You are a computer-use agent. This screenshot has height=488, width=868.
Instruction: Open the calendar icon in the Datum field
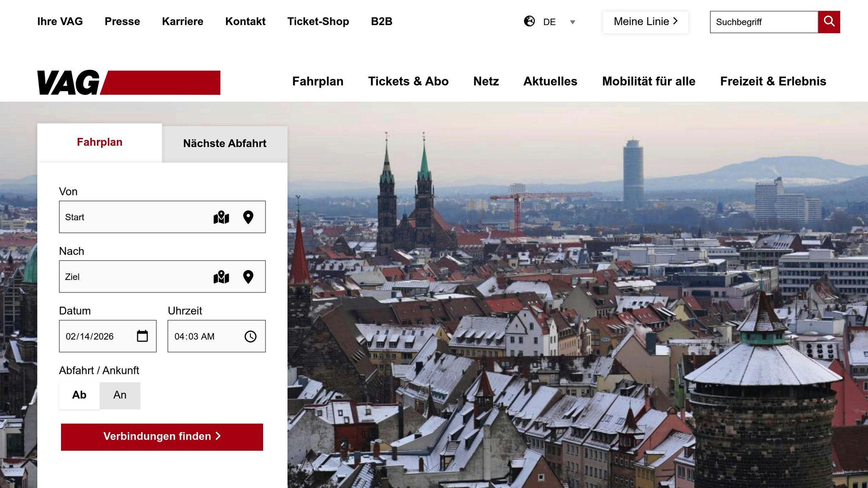pos(143,336)
